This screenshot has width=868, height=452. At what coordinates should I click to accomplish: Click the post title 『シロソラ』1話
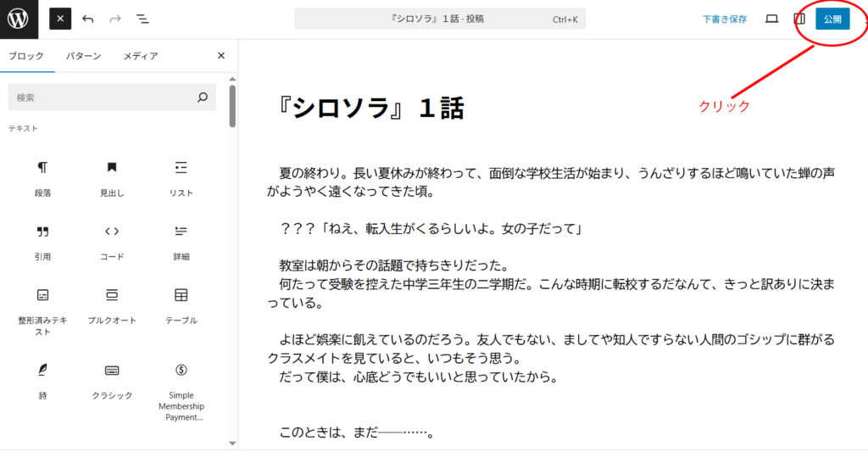370,108
